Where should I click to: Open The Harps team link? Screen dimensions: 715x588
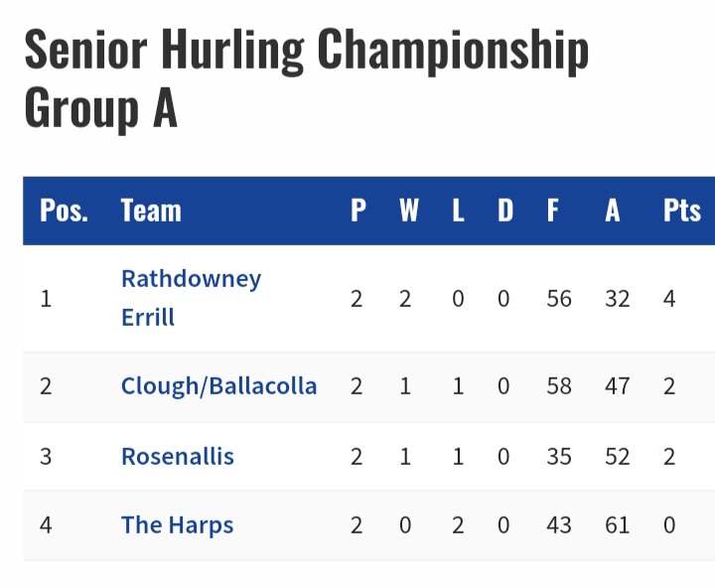point(177,525)
